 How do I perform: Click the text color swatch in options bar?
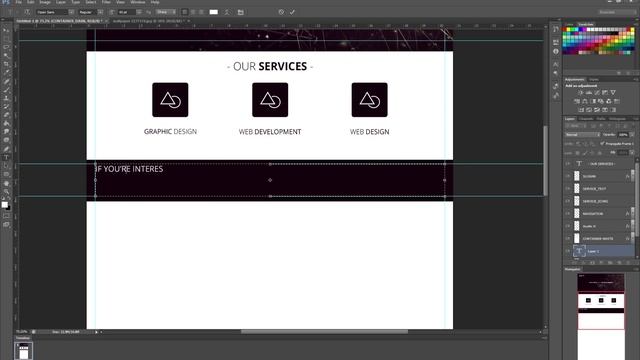[213, 12]
